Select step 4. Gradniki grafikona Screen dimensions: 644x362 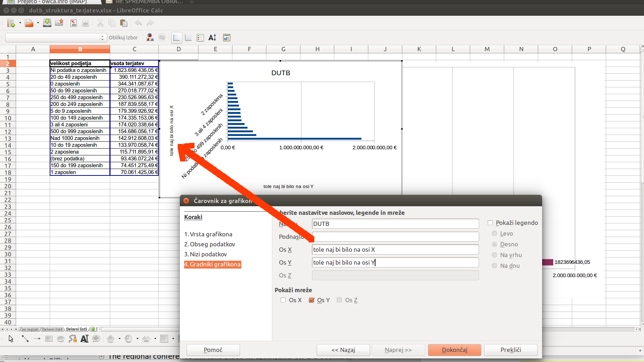pyautogui.click(x=212, y=264)
